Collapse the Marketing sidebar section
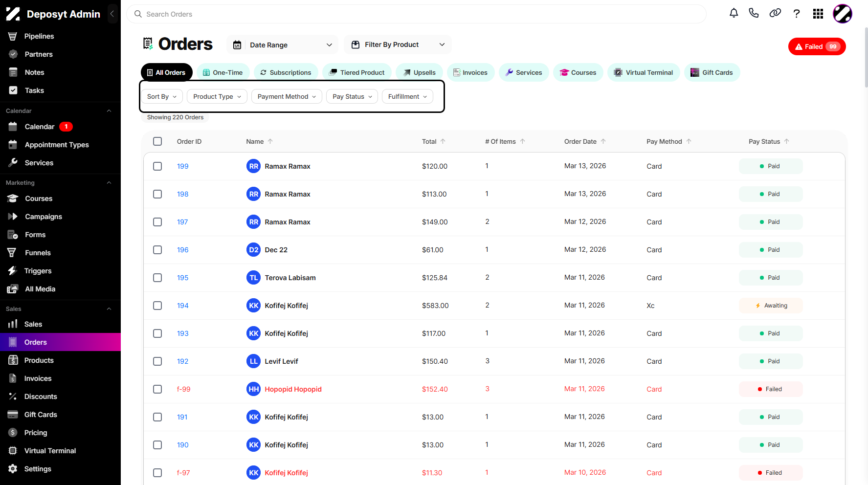This screenshot has width=868, height=485. point(109,183)
